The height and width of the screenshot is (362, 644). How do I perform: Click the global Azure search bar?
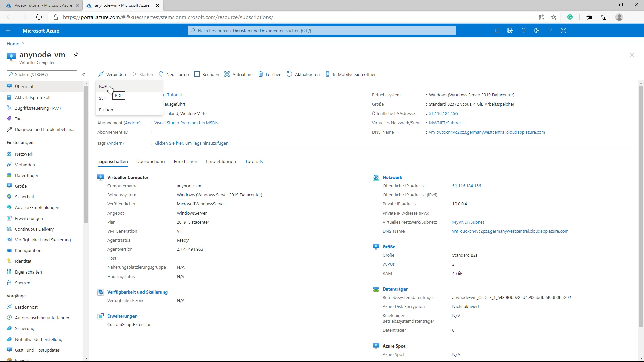(322, 31)
